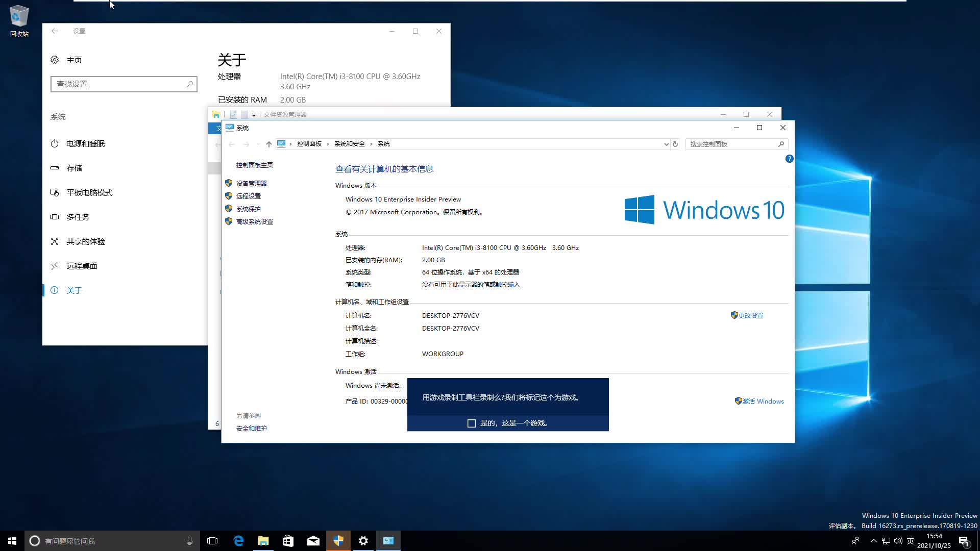
Task: Click search magnifier in Settings box
Action: [190, 84]
